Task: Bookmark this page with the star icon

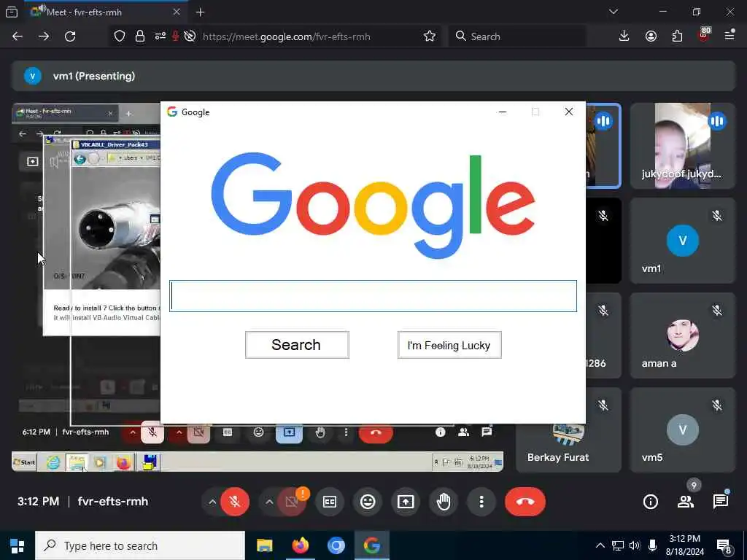Action: click(x=429, y=36)
